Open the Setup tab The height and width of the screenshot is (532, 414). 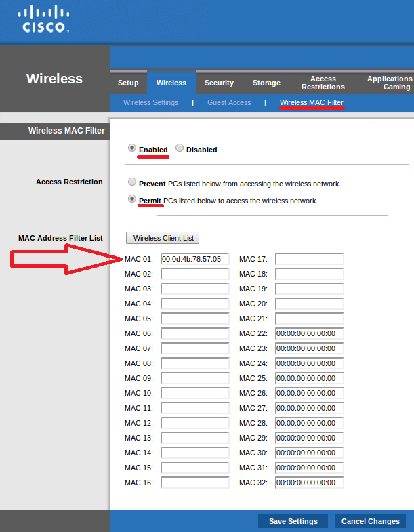click(x=128, y=83)
